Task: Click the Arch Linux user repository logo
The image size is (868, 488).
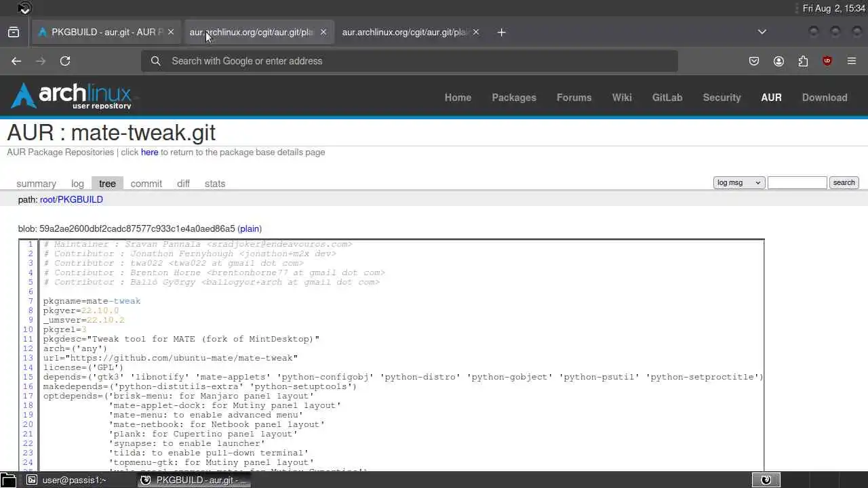Action: click(x=71, y=96)
